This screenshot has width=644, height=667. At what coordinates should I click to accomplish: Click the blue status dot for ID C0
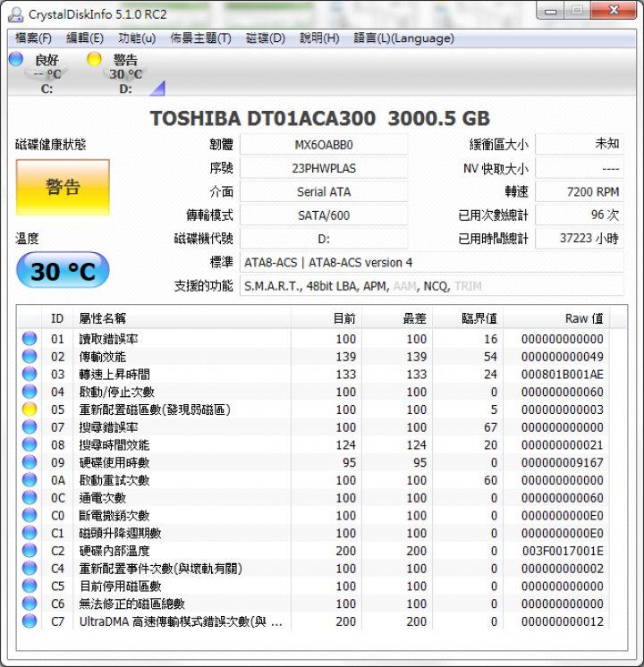30,515
